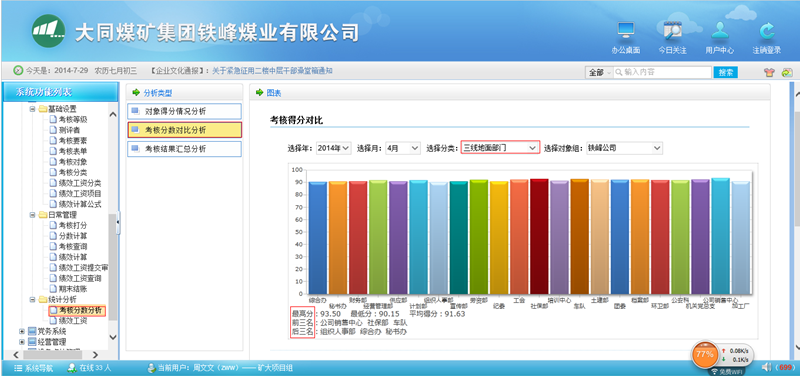Select 对象得分情况分析 analysis type
The width and height of the screenshot is (800, 376).
point(184,111)
